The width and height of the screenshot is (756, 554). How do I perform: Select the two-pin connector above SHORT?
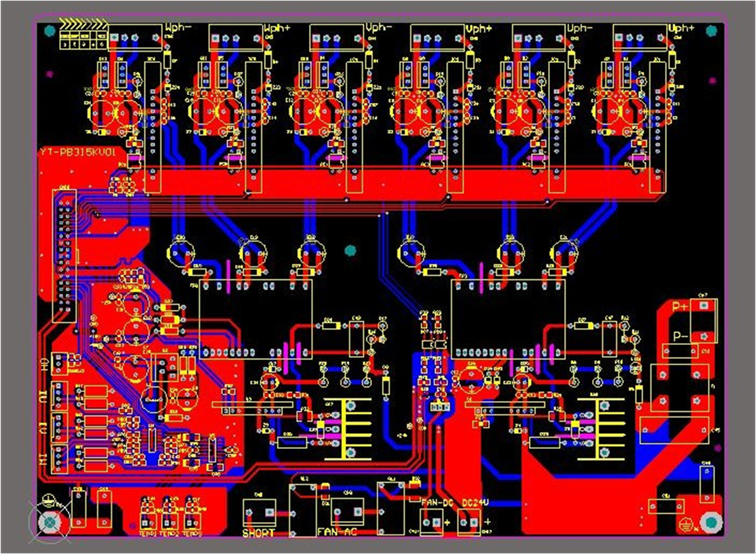point(259,513)
